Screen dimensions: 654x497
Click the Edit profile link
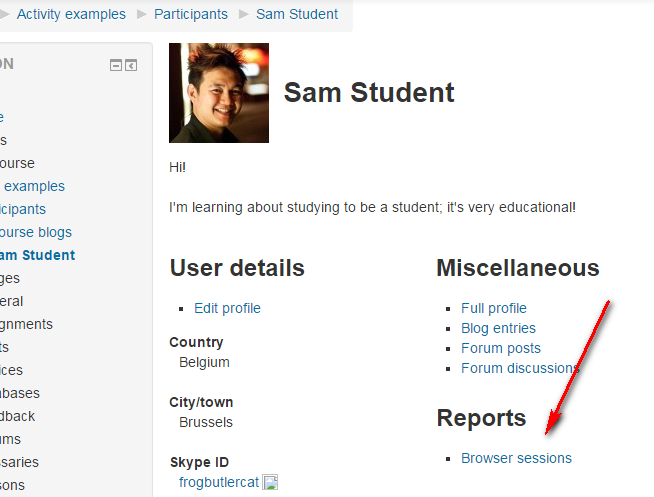(x=227, y=308)
